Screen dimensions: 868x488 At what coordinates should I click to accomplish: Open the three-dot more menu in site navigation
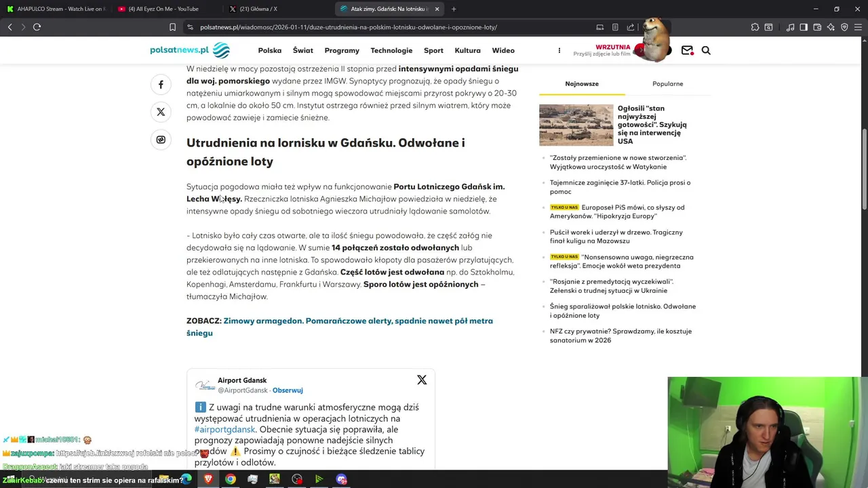559,50
